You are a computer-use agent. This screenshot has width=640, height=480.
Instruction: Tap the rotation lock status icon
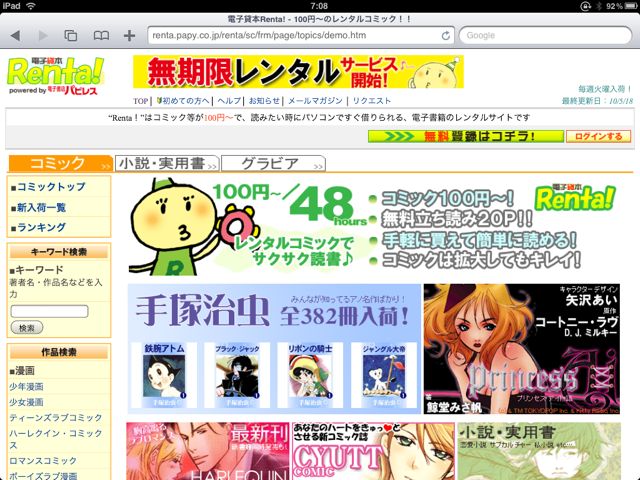coord(586,6)
